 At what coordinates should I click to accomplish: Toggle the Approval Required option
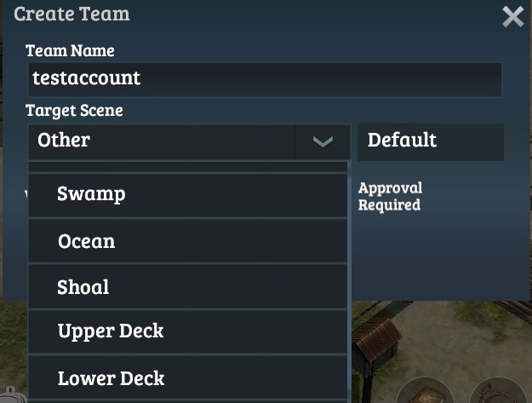(390, 196)
